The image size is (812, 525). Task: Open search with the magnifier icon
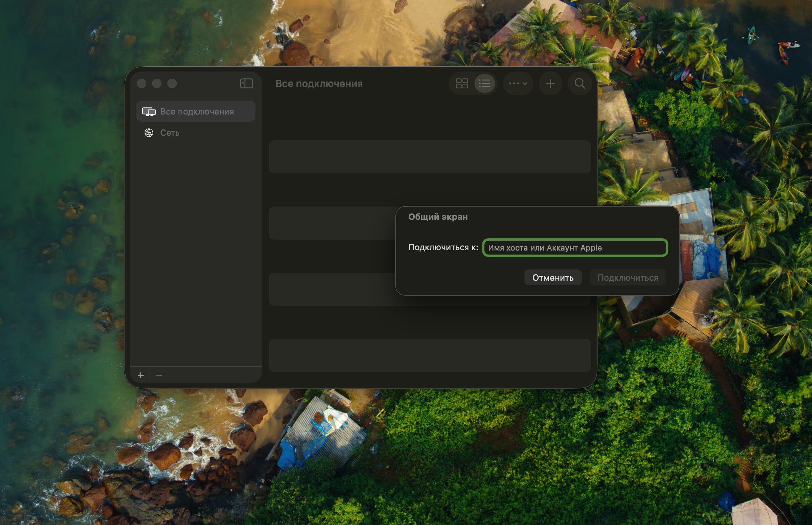point(580,83)
